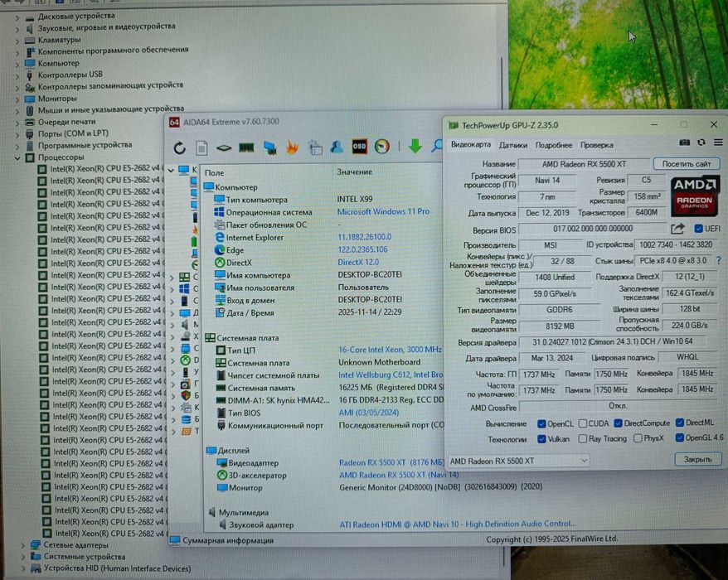Click AIDA64 checklist wizard toolbar icon
The height and width of the screenshot is (580, 728).
(x=316, y=147)
